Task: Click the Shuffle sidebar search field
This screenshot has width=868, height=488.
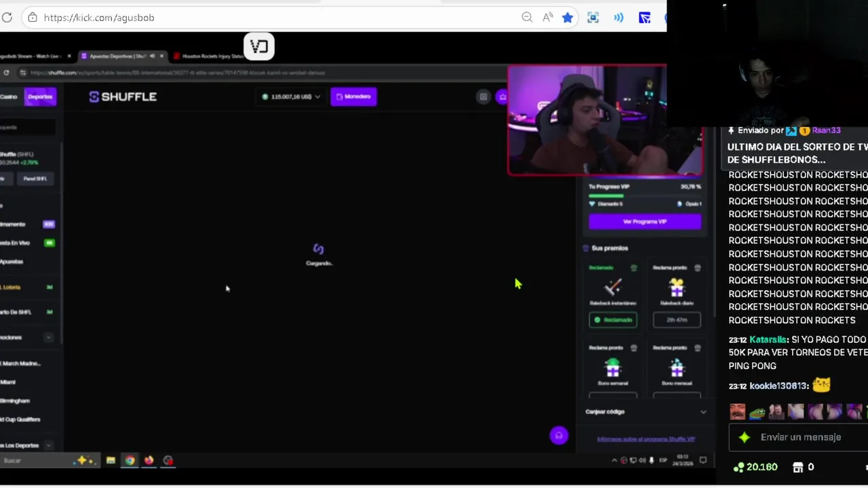Action: (x=27, y=127)
